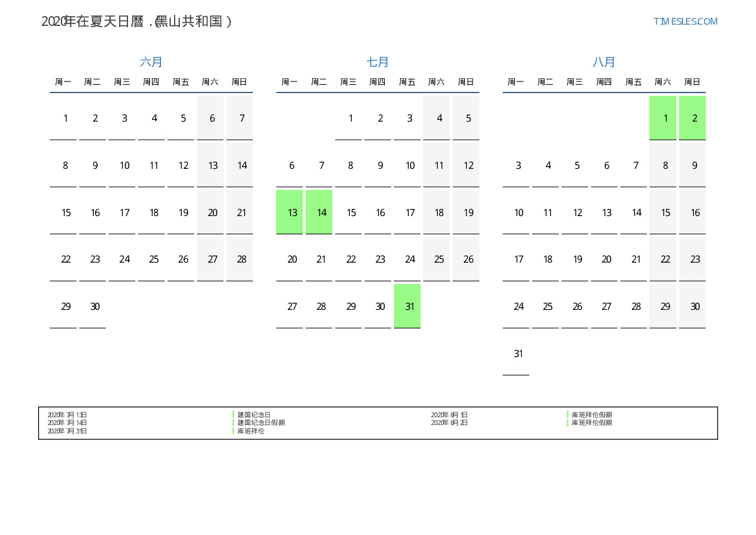Screen dimensions: 756x535
Task: Open the TIMESLES.COM link
Action: [x=685, y=21]
